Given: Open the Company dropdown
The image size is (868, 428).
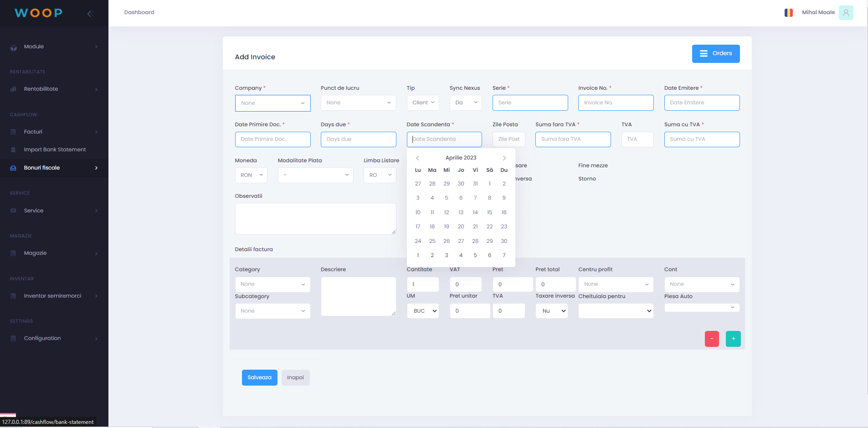Looking at the screenshot, I should 272,103.
